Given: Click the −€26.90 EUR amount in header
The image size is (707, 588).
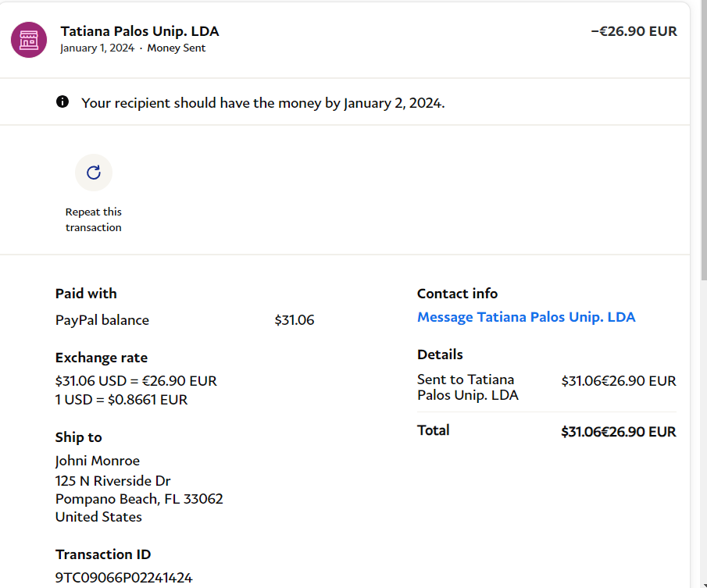Looking at the screenshot, I should point(634,31).
